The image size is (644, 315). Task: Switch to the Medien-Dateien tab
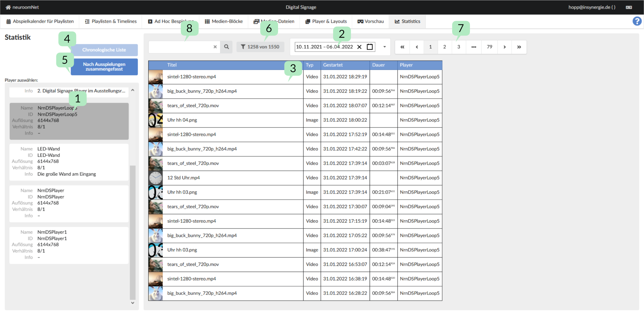click(x=274, y=21)
